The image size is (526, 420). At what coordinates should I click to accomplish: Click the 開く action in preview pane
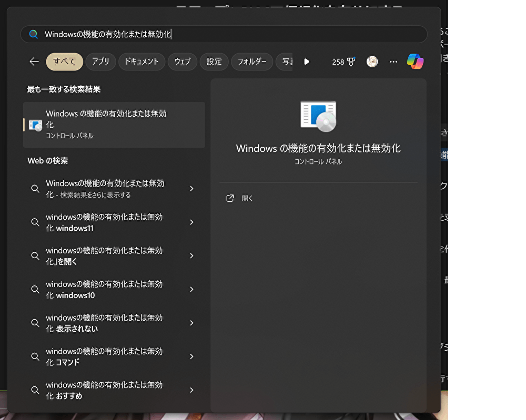(x=247, y=199)
